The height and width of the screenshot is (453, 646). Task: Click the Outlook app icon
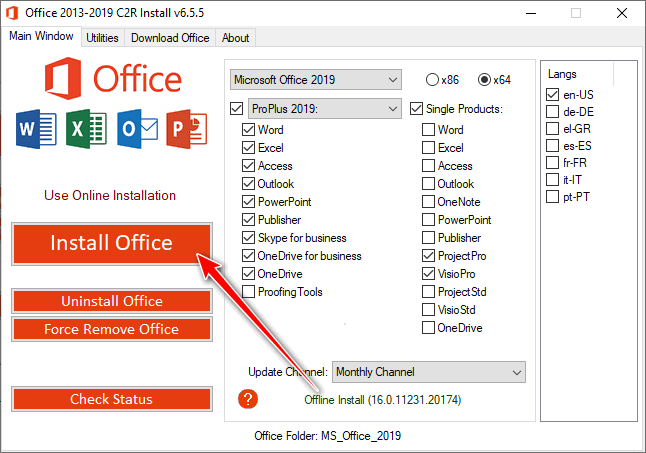(x=135, y=130)
